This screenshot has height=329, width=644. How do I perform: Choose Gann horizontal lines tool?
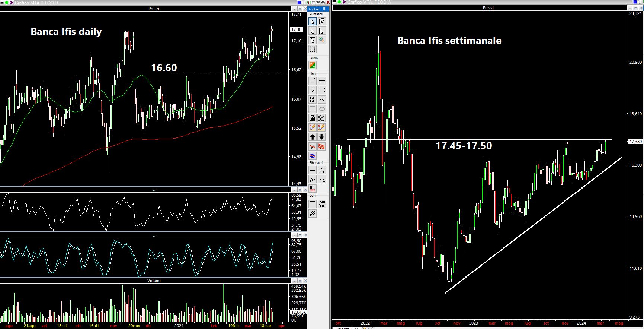313,204
